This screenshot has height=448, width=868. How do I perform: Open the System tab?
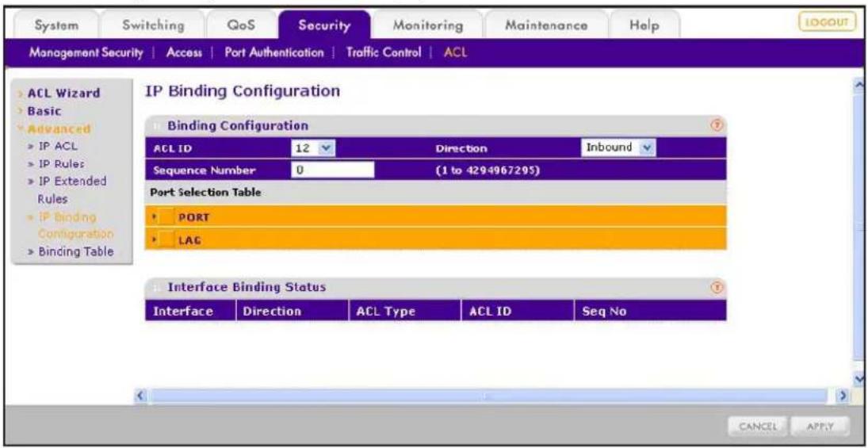point(56,25)
